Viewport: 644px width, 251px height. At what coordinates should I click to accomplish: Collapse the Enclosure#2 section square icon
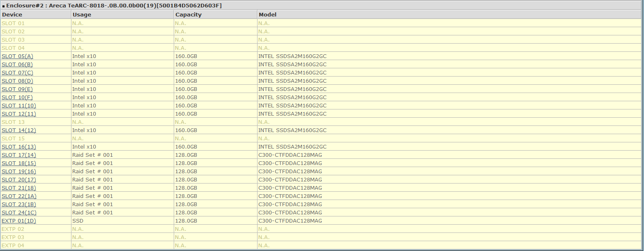(3, 6)
